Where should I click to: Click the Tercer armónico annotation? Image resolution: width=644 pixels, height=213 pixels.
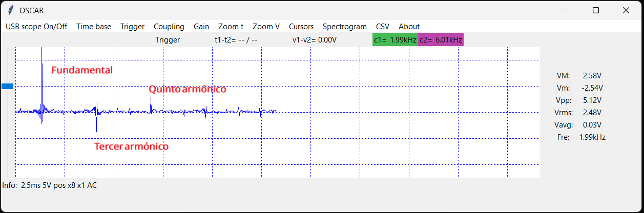click(x=132, y=146)
